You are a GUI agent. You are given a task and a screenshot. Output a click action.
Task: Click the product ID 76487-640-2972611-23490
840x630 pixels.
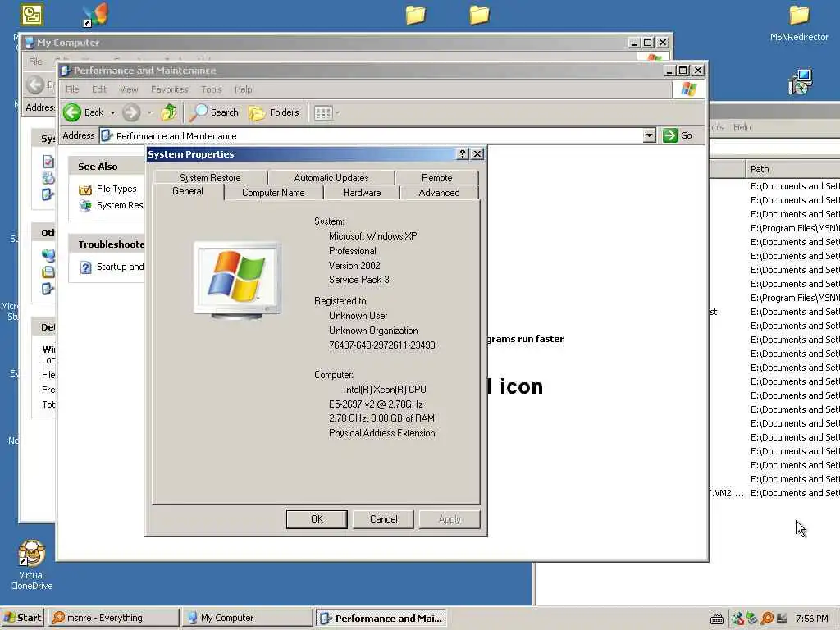tap(382, 345)
